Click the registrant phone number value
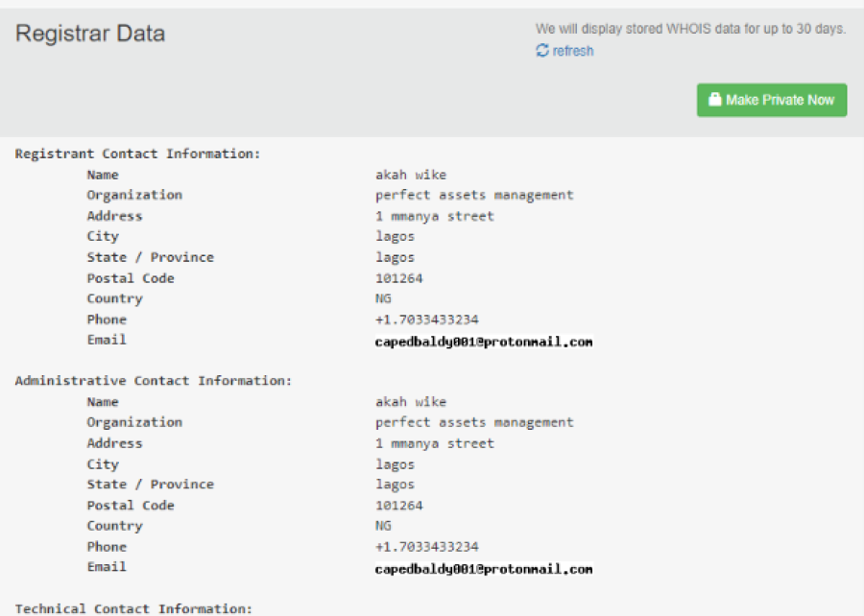Screen dimensions: 864x616 click(x=426, y=320)
